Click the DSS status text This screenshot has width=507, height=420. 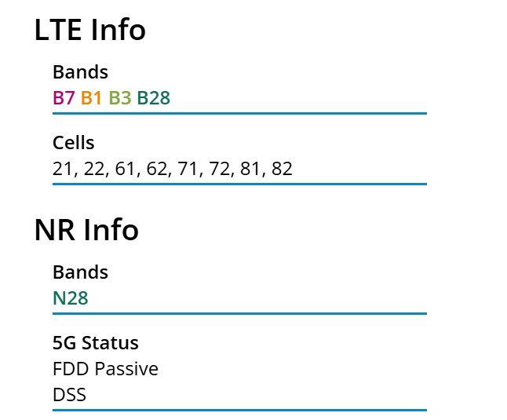pyautogui.click(x=69, y=395)
